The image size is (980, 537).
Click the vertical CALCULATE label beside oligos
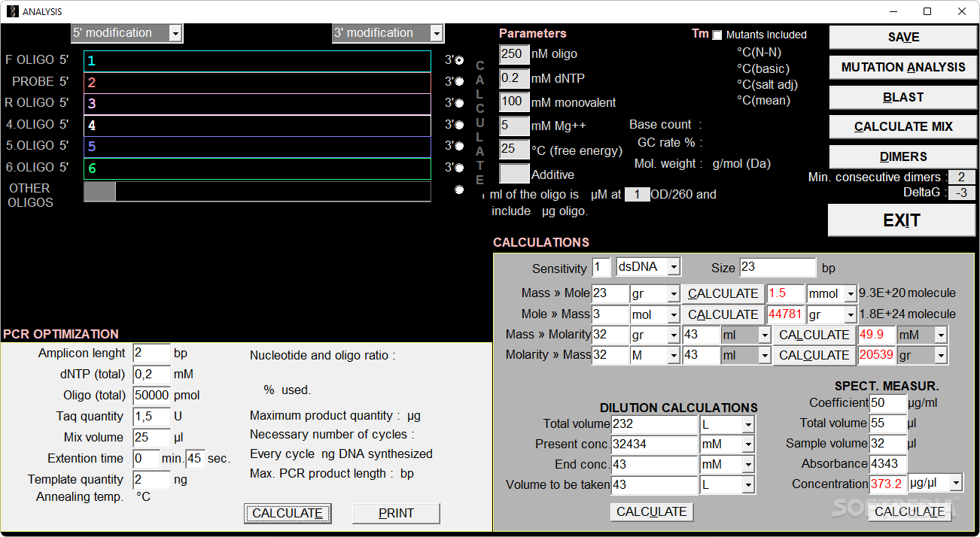click(x=480, y=123)
